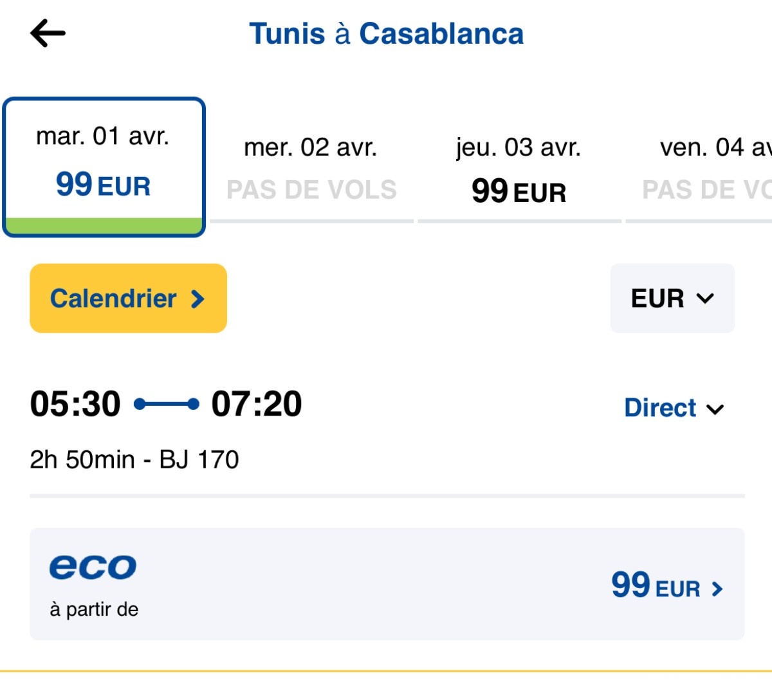Viewport: 772px width, 700px height.
Task: Click the flight route line between times
Action: point(166,405)
